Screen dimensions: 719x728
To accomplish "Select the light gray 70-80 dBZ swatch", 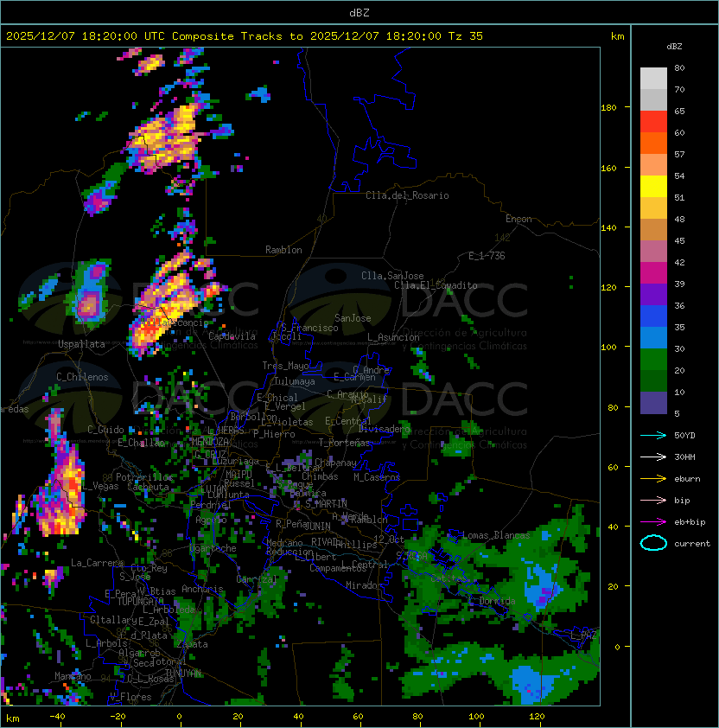I will (653, 79).
